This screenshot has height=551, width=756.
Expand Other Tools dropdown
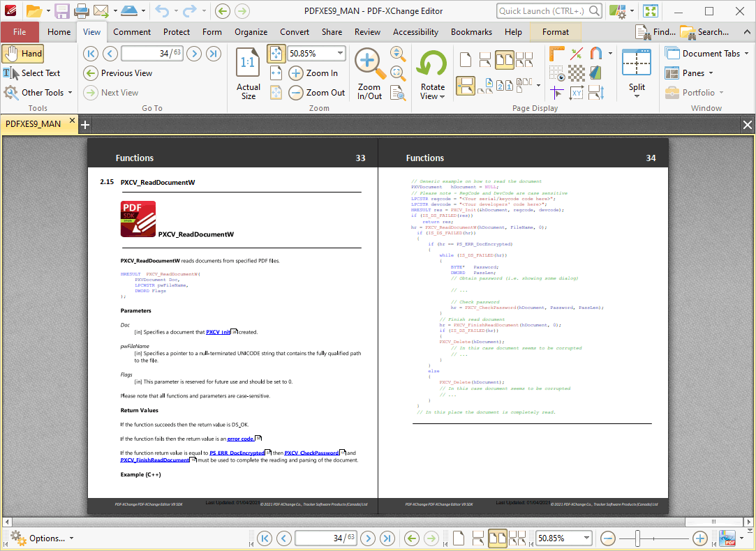(70, 93)
